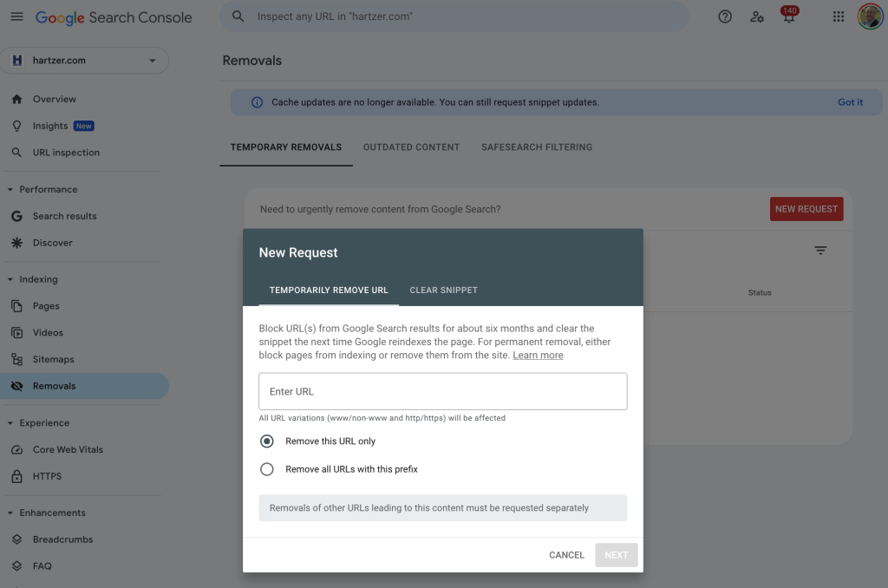Open the Help question mark icon

[x=725, y=17]
